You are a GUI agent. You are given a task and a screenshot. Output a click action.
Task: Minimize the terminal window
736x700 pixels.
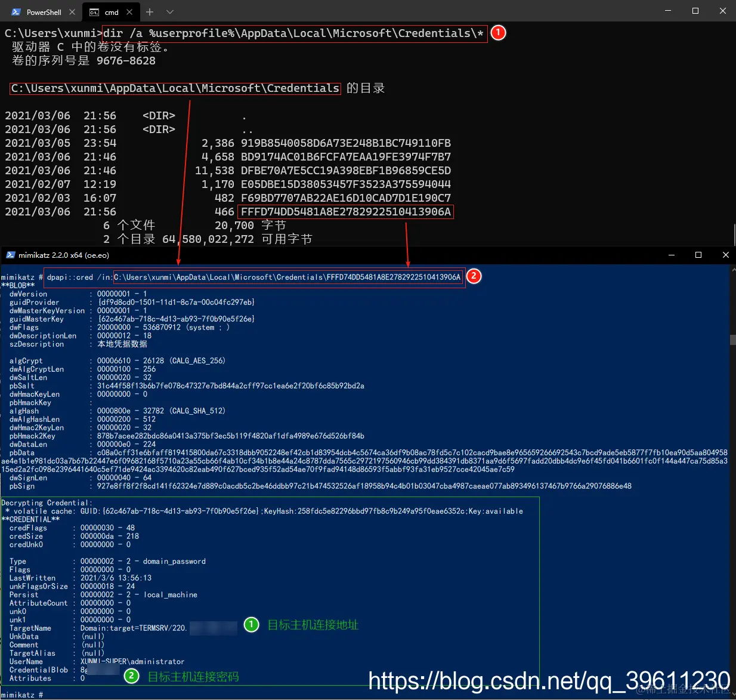pyautogui.click(x=668, y=11)
